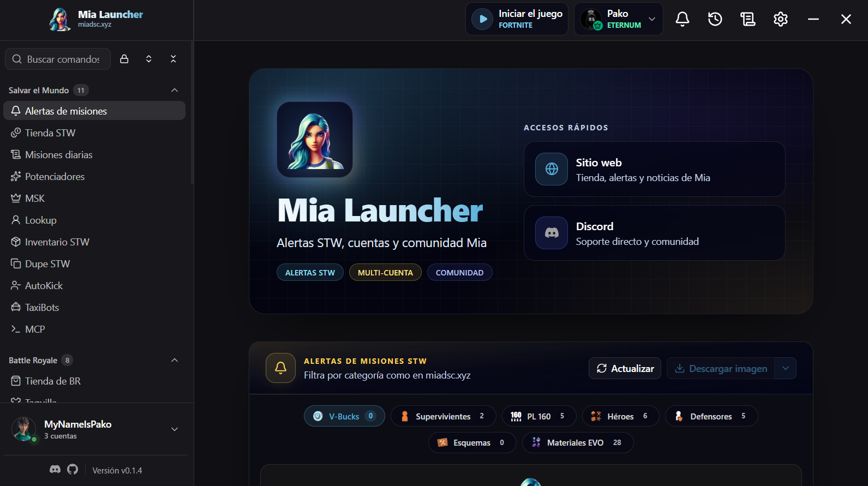Screen dimensions: 868x486
Task: Open the Descargar imagen dropdown arrow
Action: click(786, 368)
